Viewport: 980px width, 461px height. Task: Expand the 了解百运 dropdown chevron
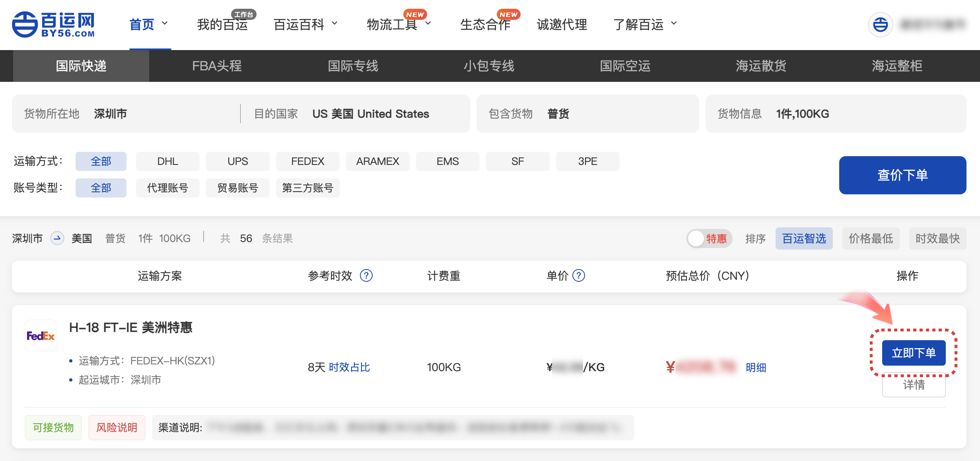point(674,24)
